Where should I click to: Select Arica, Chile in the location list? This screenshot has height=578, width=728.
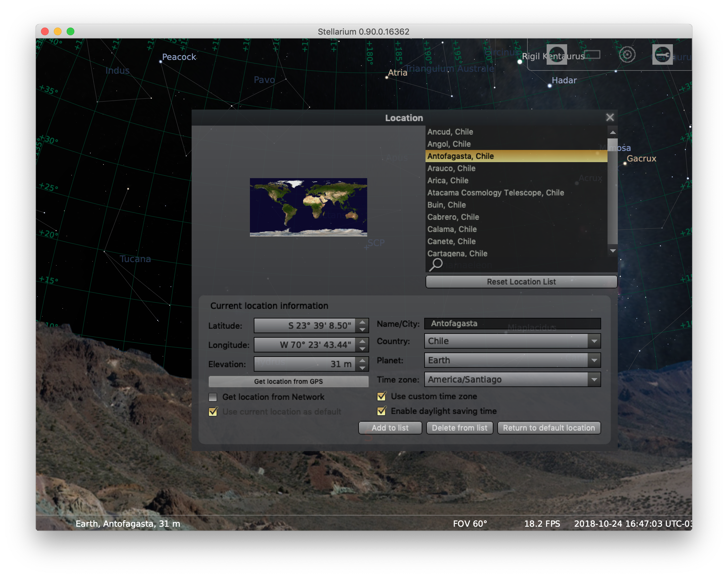tap(516, 180)
